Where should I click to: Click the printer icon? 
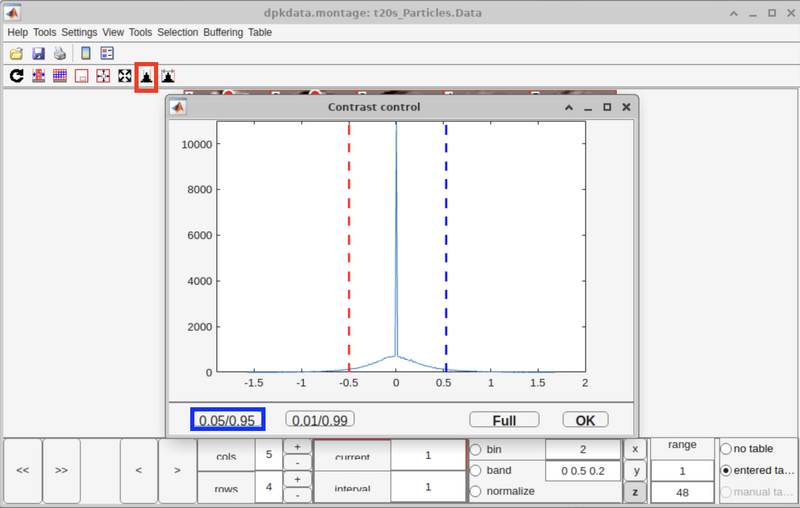pyautogui.click(x=60, y=53)
